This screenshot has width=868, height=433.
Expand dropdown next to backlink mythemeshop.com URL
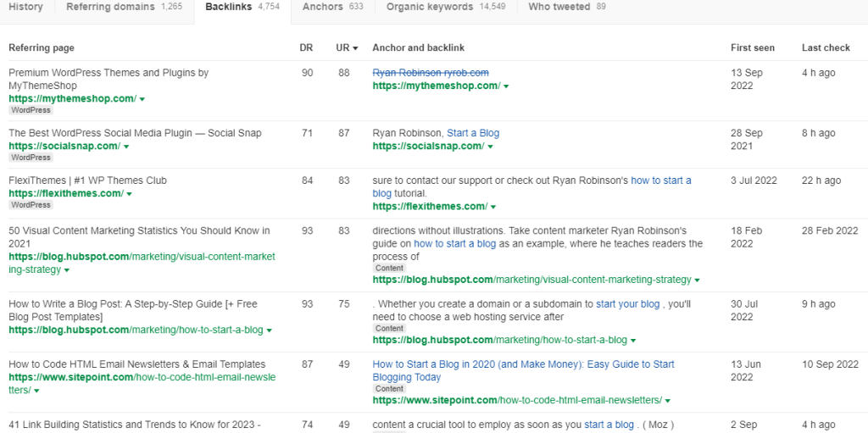[506, 86]
